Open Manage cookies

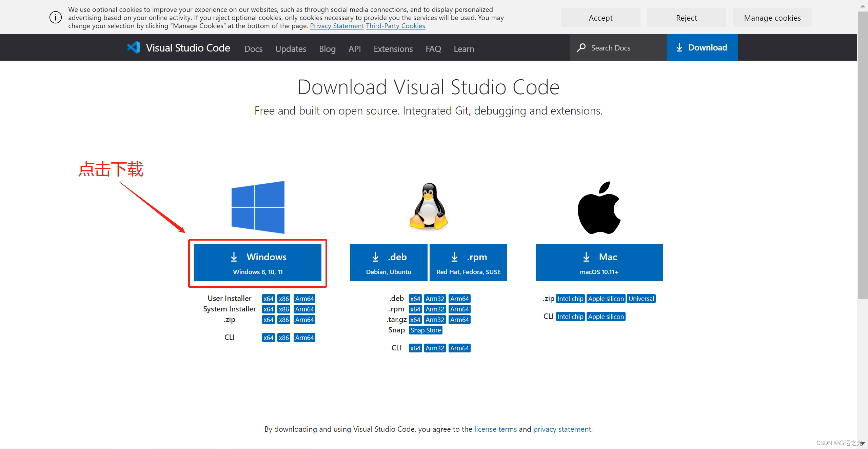click(772, 18)
